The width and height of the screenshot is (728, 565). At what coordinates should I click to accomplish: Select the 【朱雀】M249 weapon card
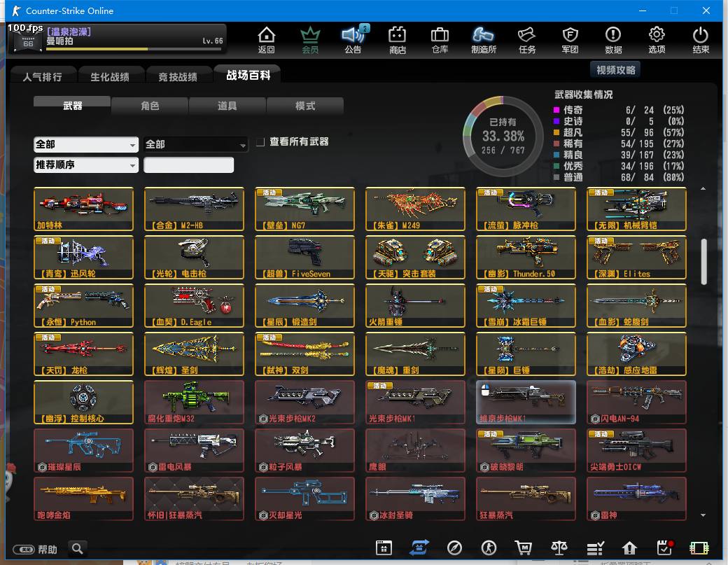click(415, 209)
